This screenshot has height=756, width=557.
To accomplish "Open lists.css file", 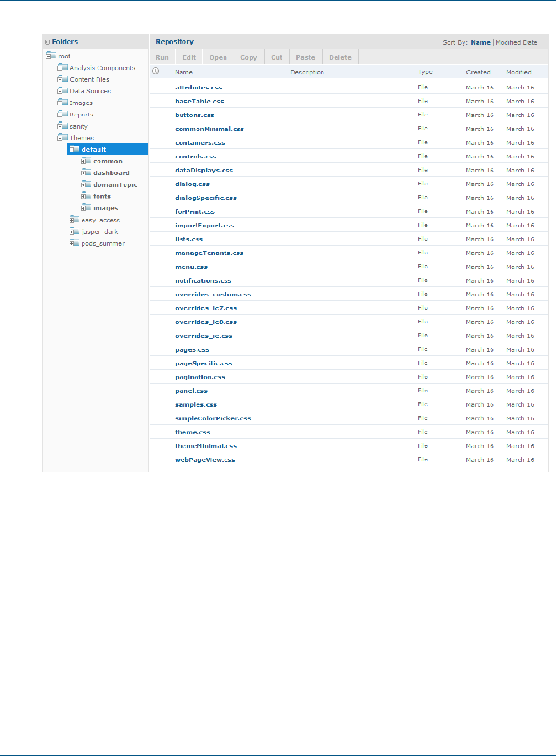I will pyautogui.click(x=189, y=239).
